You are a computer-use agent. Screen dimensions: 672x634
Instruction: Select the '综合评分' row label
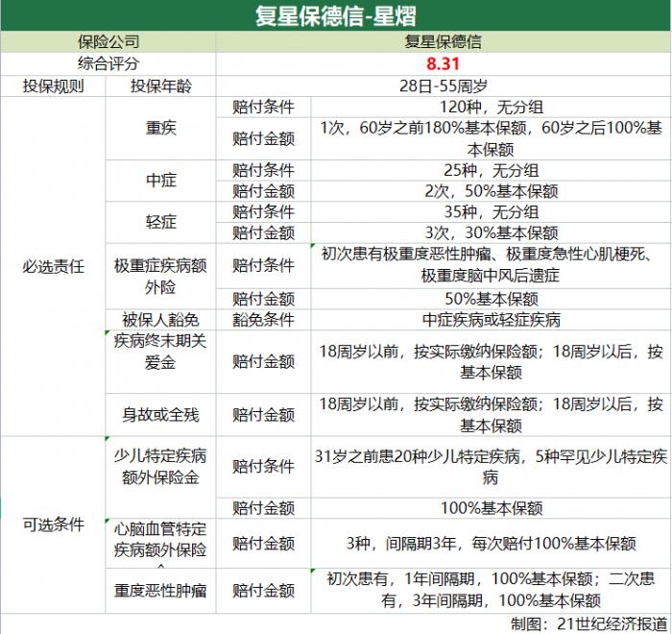[x=108, y=64]
